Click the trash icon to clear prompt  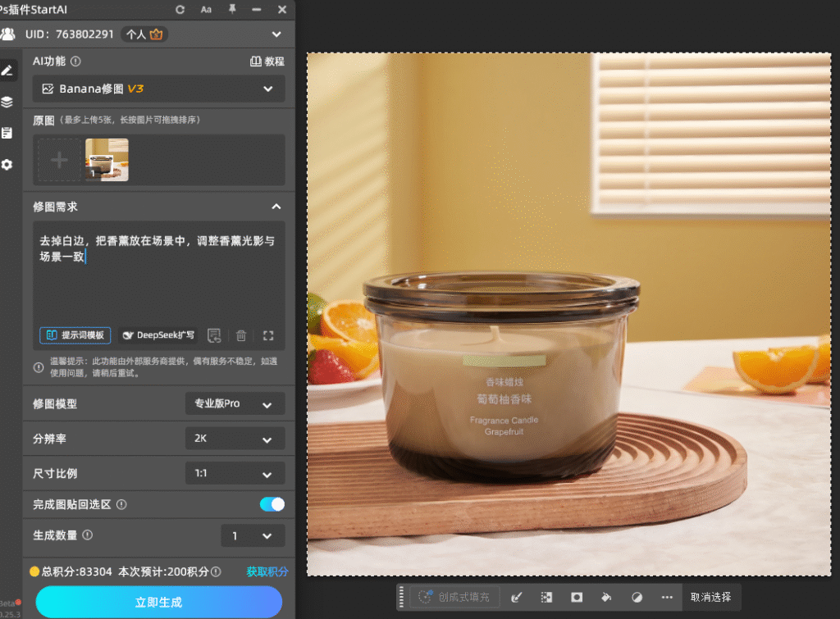pyautogui.click(x=241, y=336)
